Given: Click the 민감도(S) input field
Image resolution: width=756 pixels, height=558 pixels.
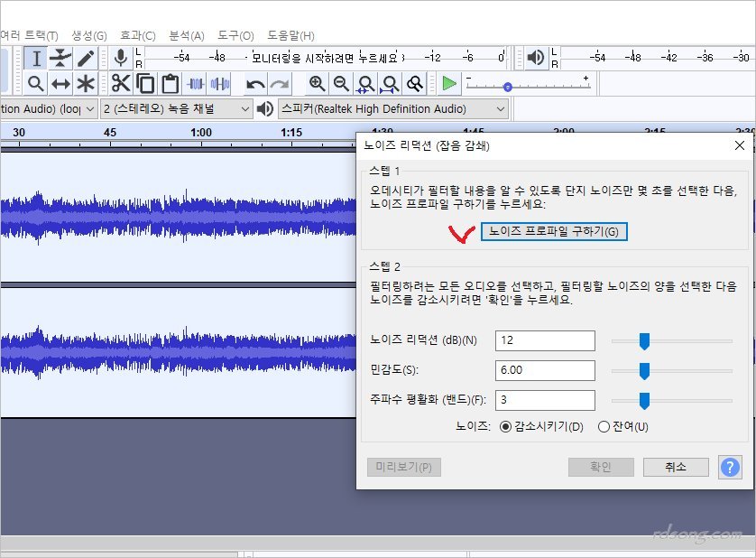Looking at the screenshot, I should [x=545, y=370].
